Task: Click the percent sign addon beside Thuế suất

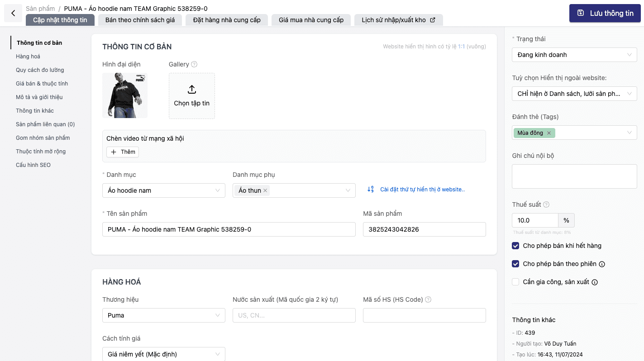Action: [567, 220]
